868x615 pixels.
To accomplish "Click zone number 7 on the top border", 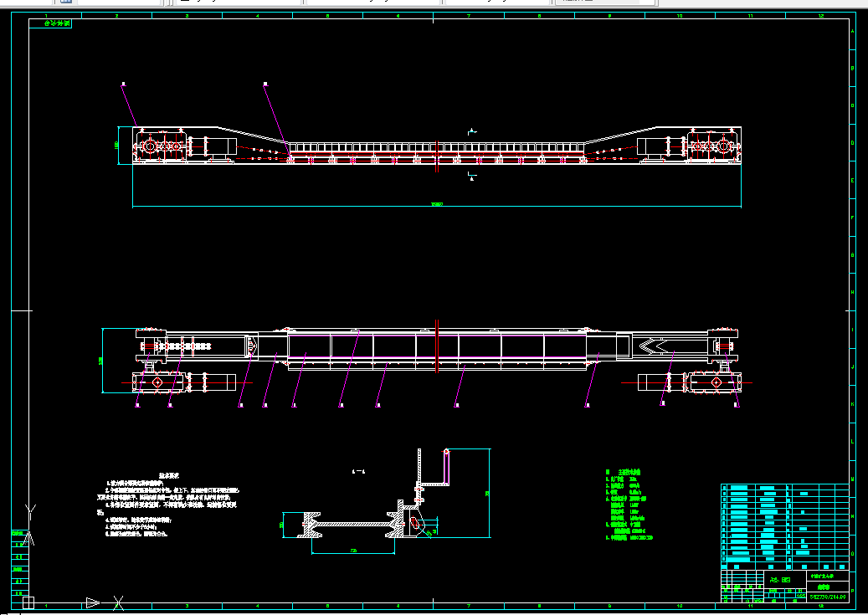I will pyautogui.click(x=469, y=16).
